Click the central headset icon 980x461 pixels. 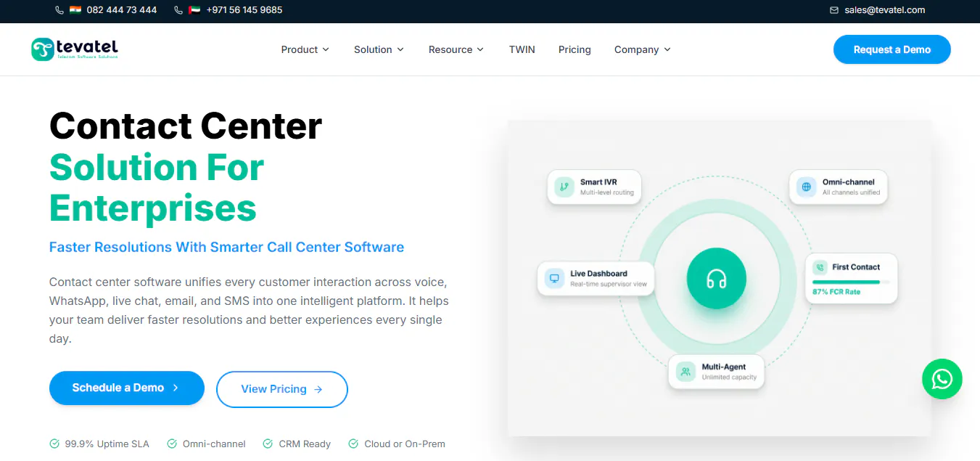[x=717, y=279]
